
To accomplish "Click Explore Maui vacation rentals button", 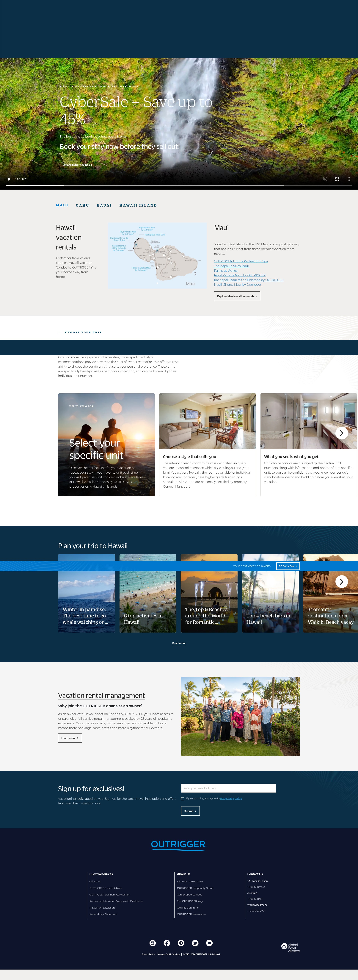I will coord(237,296).
